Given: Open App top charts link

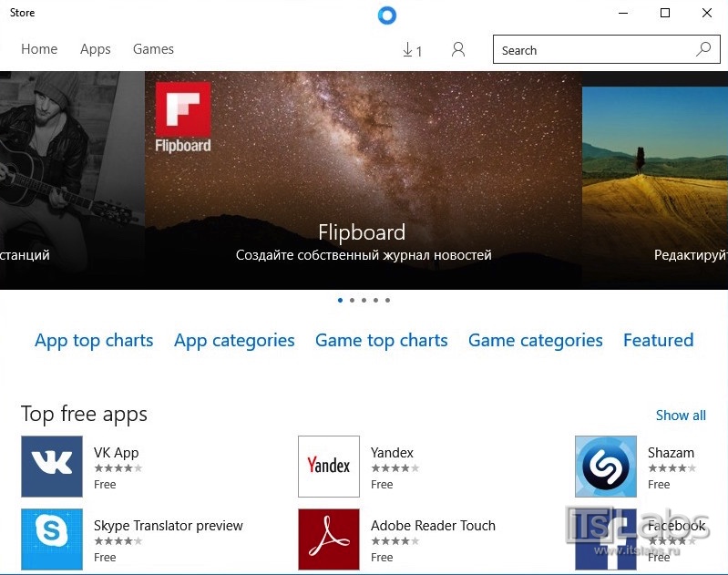Looking at the screenshot, I should click(x=94, y=341).
